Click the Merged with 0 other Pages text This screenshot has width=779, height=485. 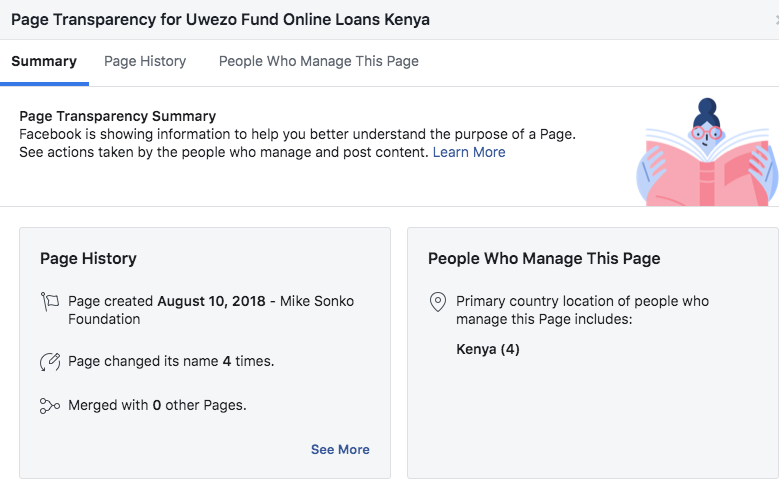157,405
